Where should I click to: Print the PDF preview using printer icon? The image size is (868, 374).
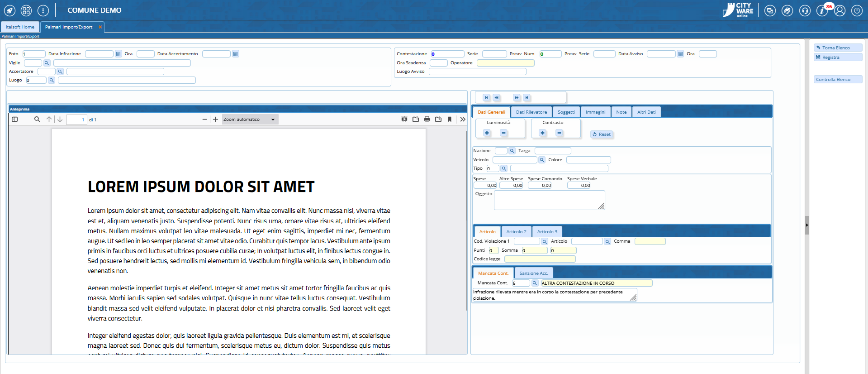pyautogui.click(x=427, y=120)
